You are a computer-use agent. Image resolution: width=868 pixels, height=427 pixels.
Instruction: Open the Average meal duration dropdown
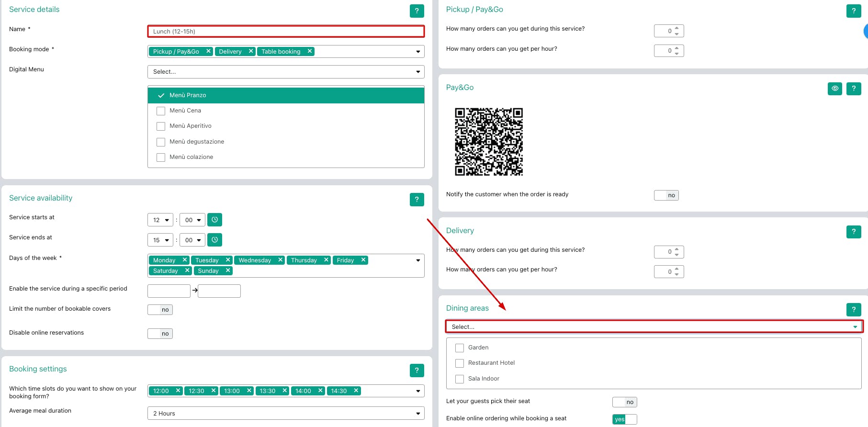tap(286, 414)
